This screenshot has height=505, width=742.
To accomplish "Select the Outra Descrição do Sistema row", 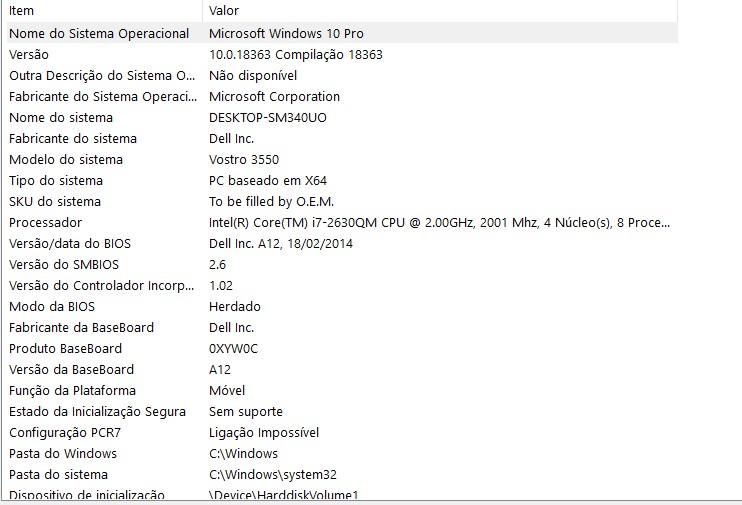I will pos(342,76).
